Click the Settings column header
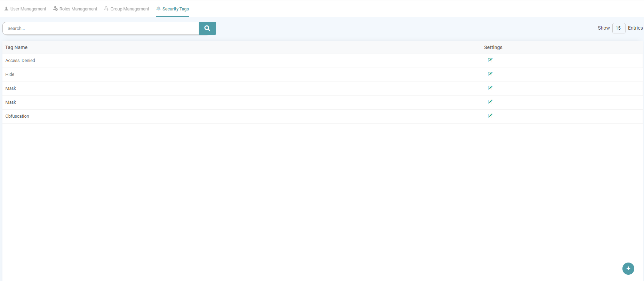Screen dimensions: 644x281 coord(493,47)
